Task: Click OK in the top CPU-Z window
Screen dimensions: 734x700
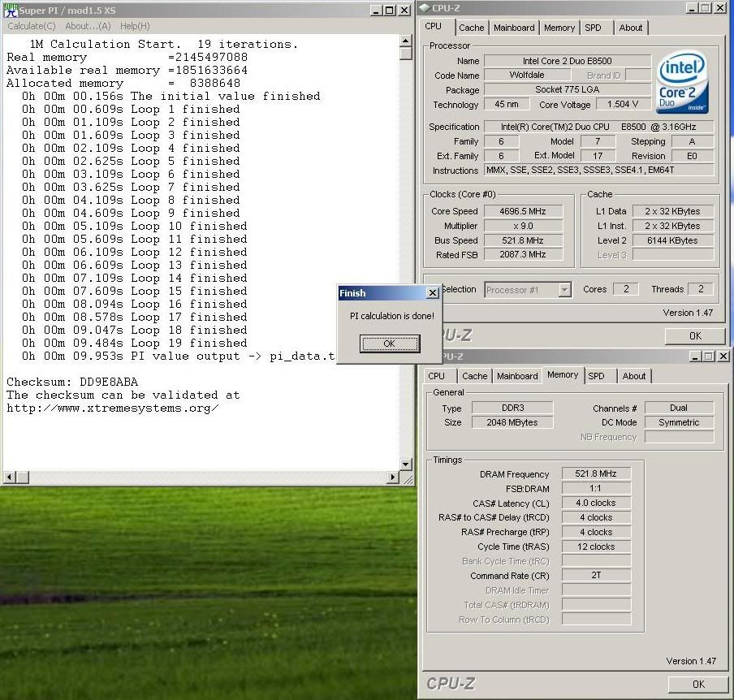Action: click(x=695, y=335)
